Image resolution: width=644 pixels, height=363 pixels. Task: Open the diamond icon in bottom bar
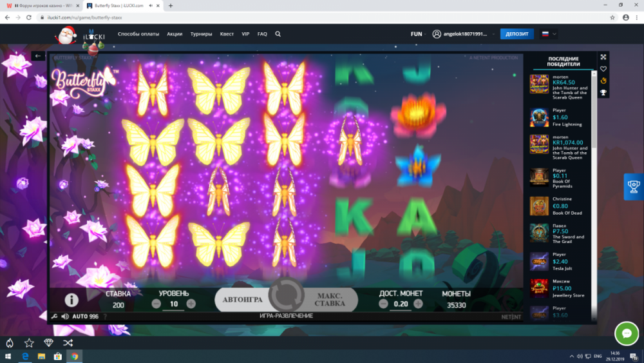point(48,342)
